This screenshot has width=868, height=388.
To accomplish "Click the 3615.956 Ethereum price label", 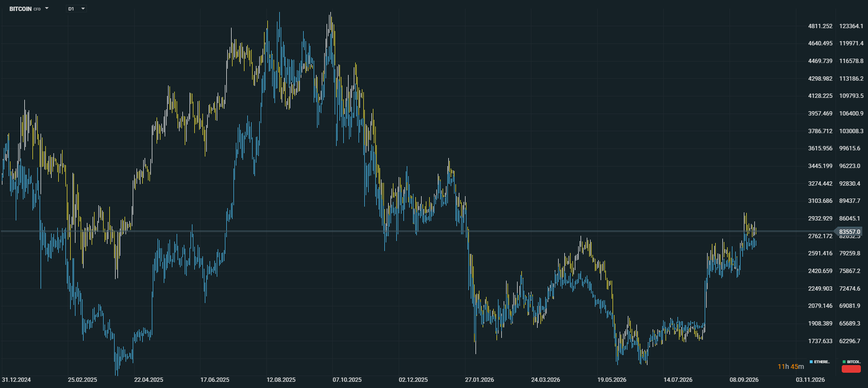I will [820, 148].
